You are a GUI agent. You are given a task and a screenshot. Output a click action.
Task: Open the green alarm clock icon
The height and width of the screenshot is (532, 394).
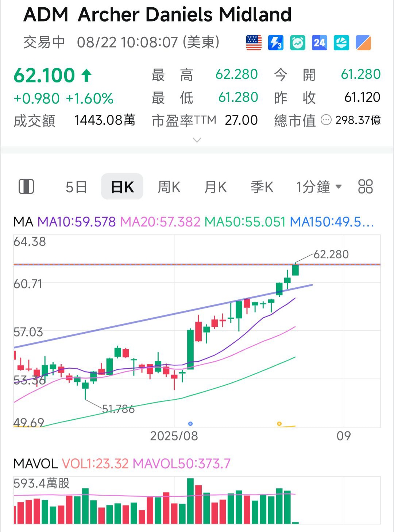(298, 43)
